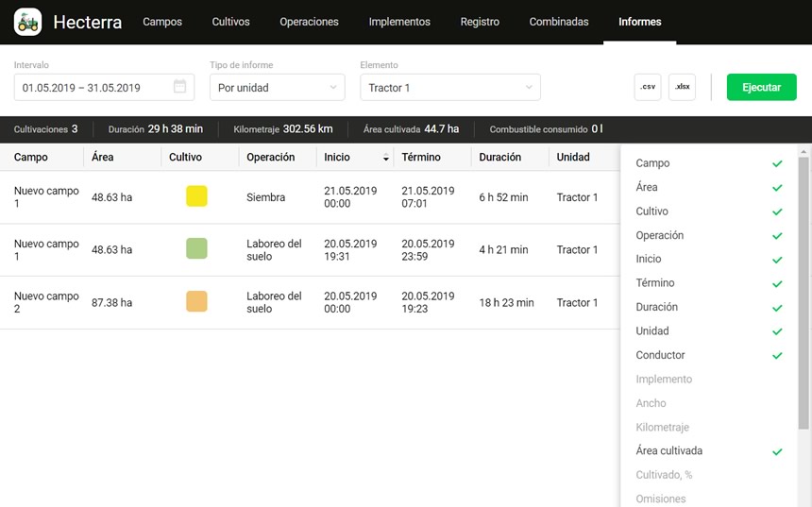This screenshot has height=507, width=812.
Task: Click the orange crop swatch for Nuevo campo 2
Action: 196,302
